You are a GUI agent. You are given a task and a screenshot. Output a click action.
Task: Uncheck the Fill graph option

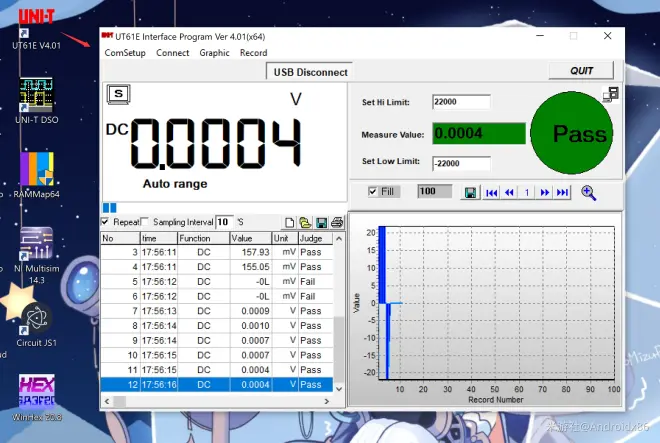(x=373, y=191)
